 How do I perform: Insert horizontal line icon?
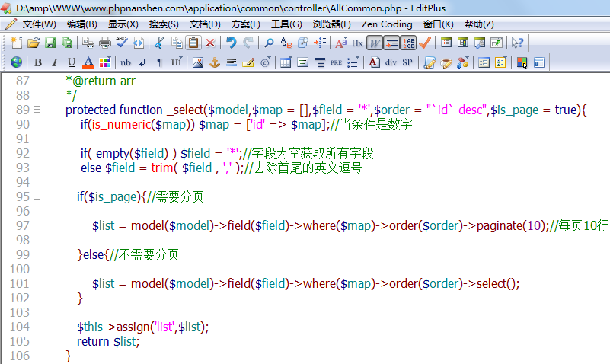pyautogui.click(x=232, y=62)
